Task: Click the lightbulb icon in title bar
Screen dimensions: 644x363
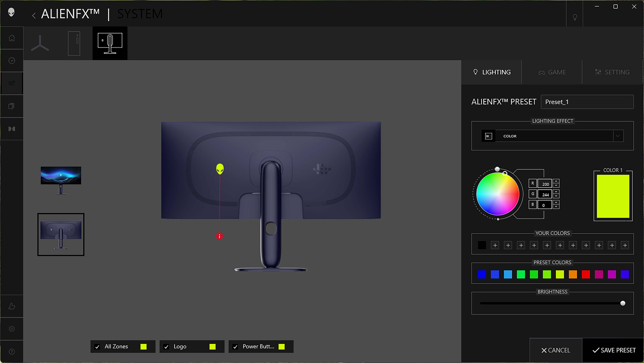Action: coord(575,17)
